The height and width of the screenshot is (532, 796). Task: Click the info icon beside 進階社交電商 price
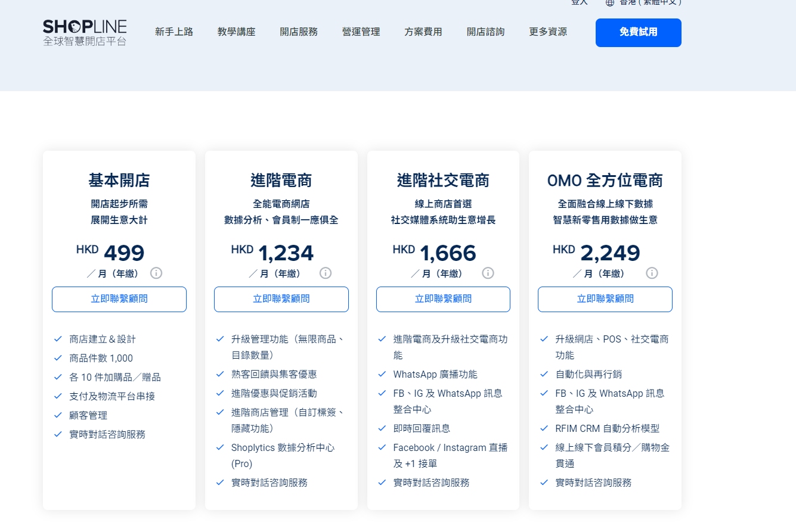click(488, 273)
